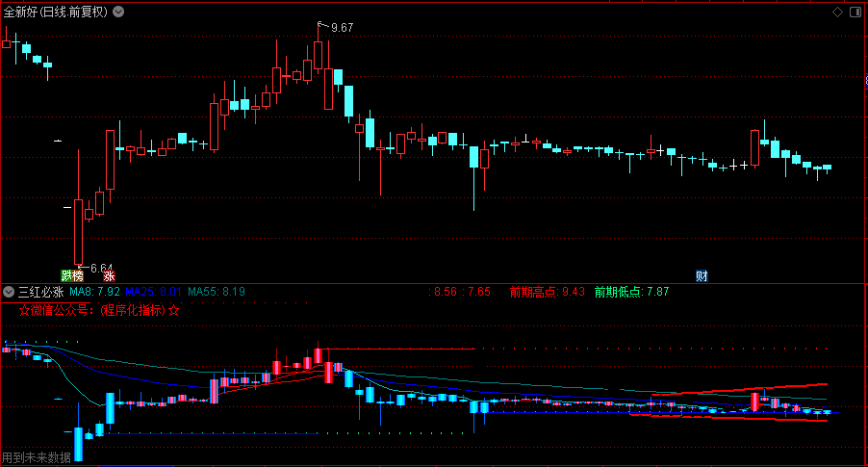Click the ': 8.56 : 7.65' readout
The image size is (868, 467).
point(459,292)
